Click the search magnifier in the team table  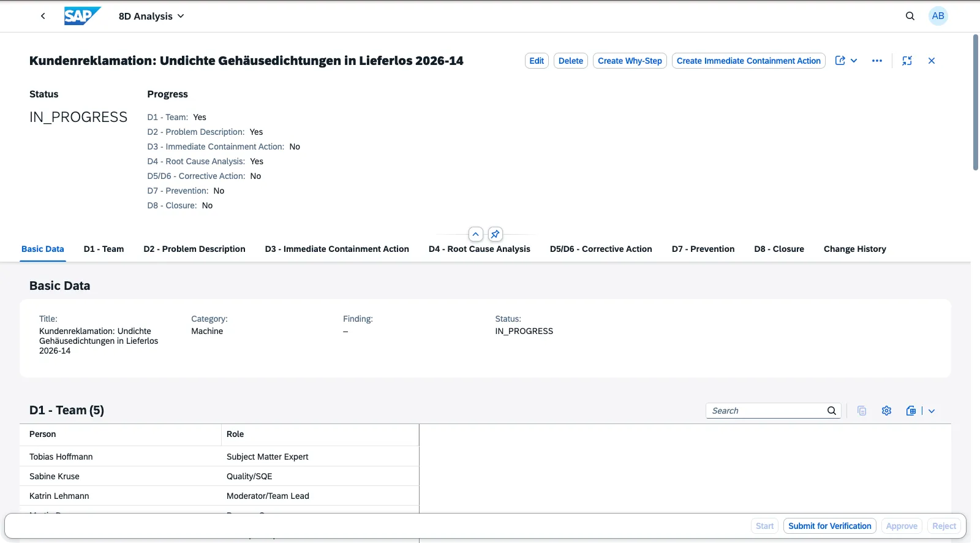point(832,411)
